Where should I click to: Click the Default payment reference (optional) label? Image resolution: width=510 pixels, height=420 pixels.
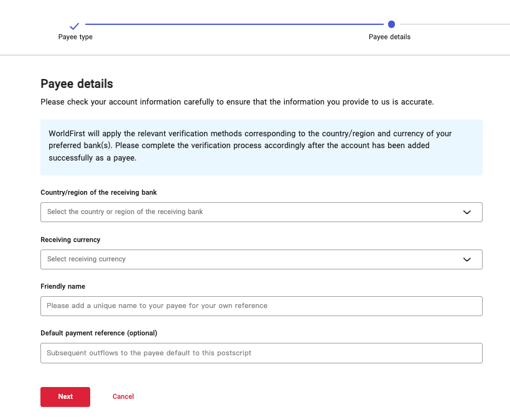99,333
